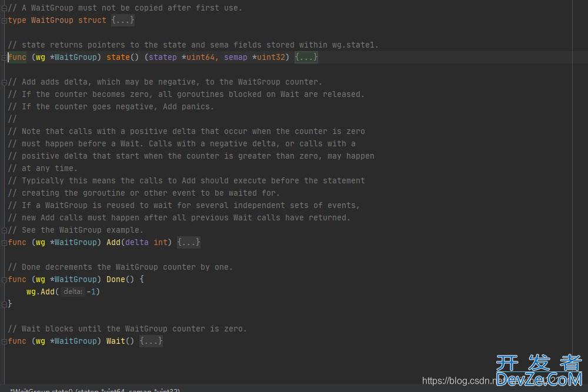Screen dimensions: 588x392
Task: Collapse the Add doc comment fold marker
Action: pyautogui.click(x=5, y=82)
